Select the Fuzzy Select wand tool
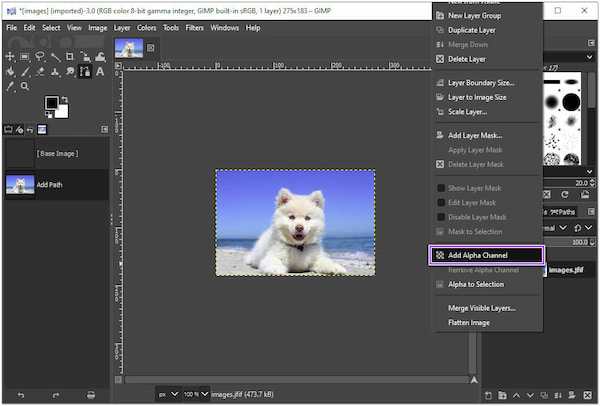Viewport: 600px width, 406px height. click(55, 57)
